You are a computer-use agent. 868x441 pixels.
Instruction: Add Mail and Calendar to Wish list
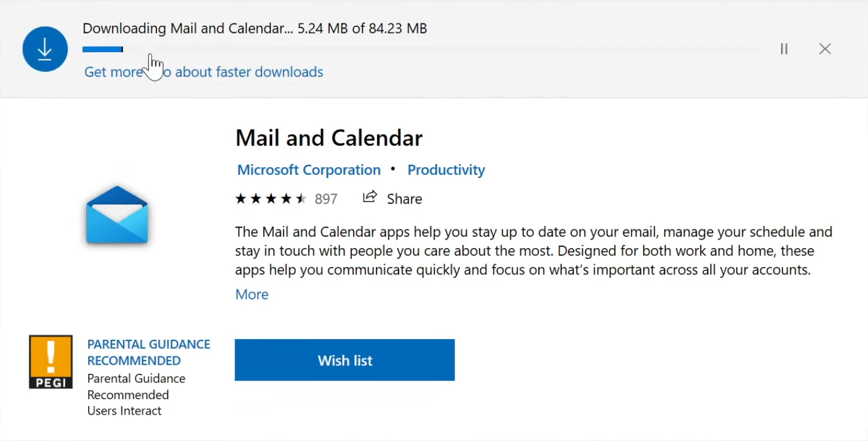(x=345, y=360)
